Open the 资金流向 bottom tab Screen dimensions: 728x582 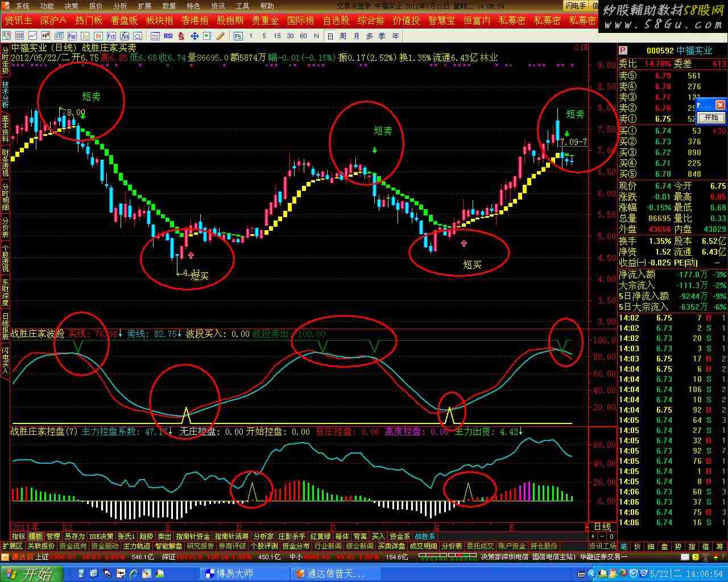pyautogui.click(x=73, y=546)
